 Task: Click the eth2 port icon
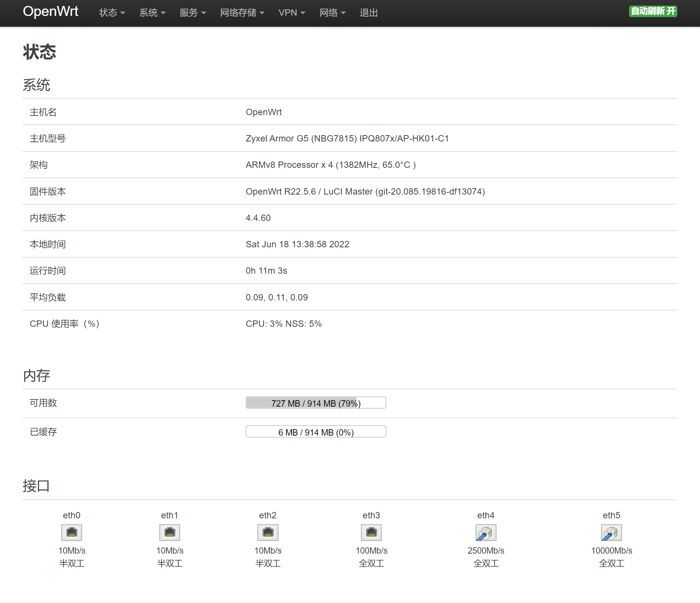tap(268, 532)
